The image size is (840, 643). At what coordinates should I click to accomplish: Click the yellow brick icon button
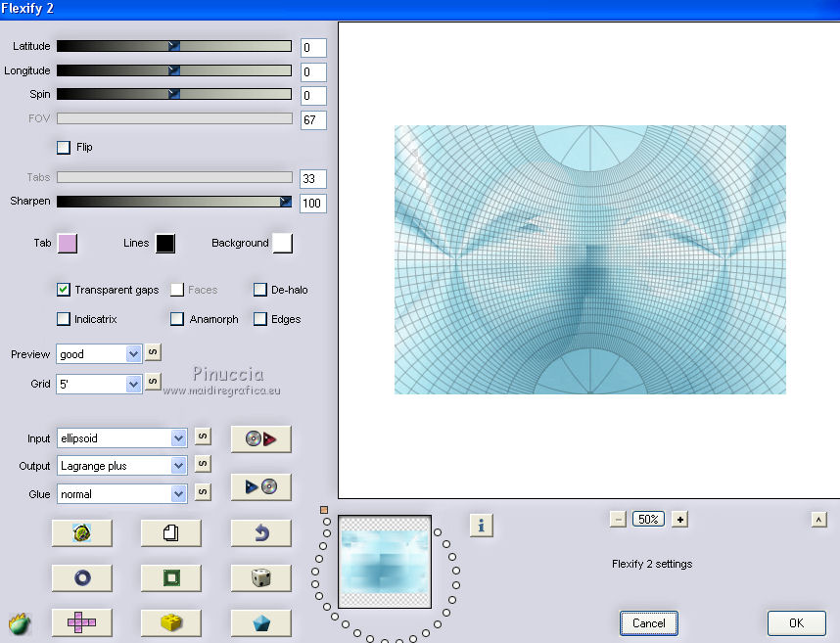tap(171, 622)
